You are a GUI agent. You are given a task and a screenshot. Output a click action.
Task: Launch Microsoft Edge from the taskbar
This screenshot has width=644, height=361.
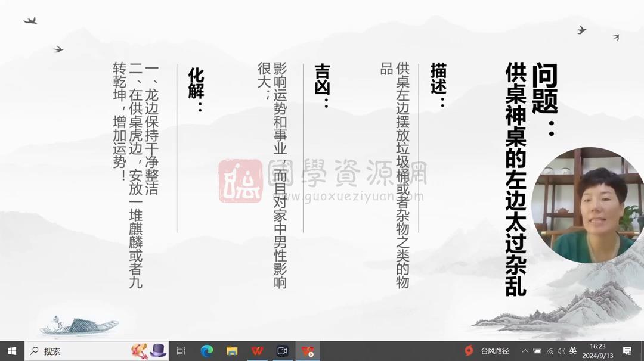coord(207,351)
